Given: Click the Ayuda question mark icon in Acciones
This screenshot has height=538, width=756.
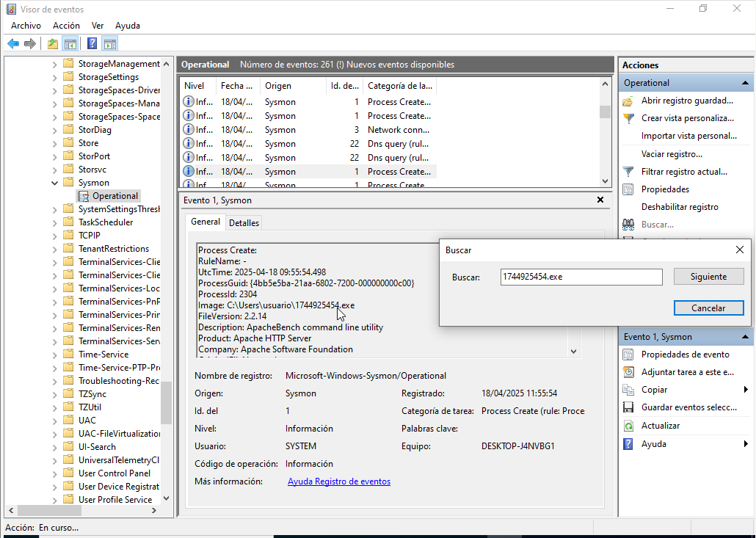Looking at the screenshot, I should 628,444.
